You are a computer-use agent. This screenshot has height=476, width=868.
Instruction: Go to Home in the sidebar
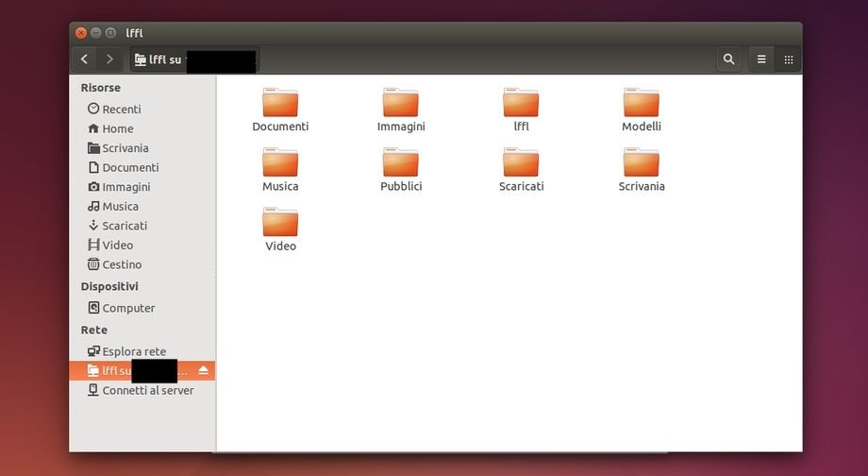click(117, 128)
